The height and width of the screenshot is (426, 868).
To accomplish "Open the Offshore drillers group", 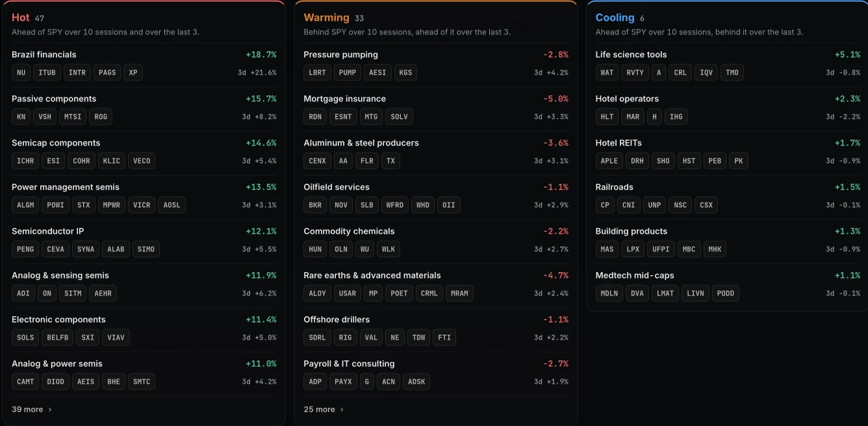I will click(337, 319).
